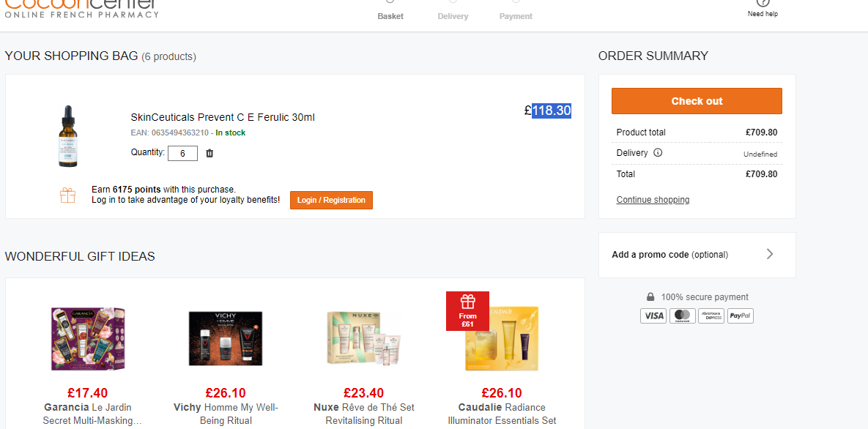Go to the Payment step
The height and width of the screenshot is (429, 868).
pyautogui.click(x=516, y=11)
